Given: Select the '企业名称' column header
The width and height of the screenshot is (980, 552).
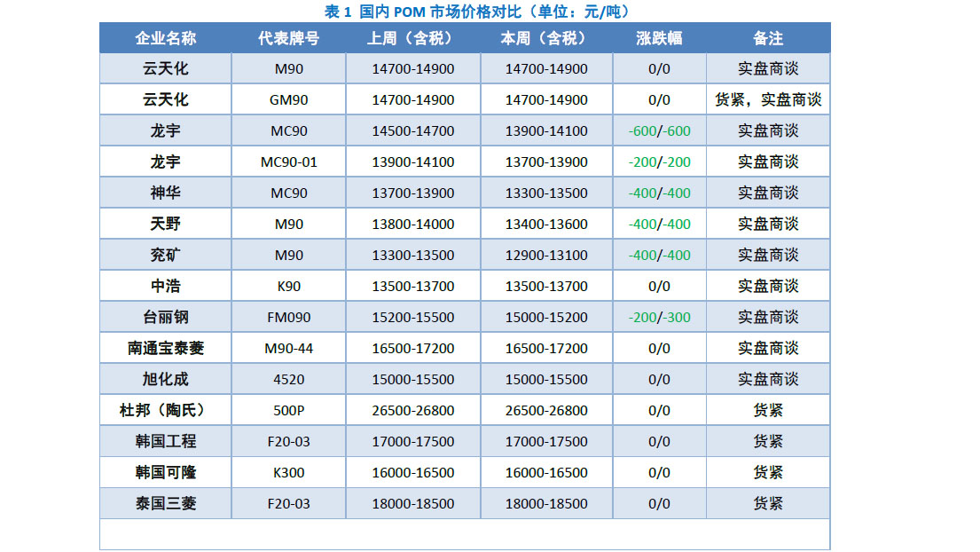Looking at the screenshot, I should 166,38.
